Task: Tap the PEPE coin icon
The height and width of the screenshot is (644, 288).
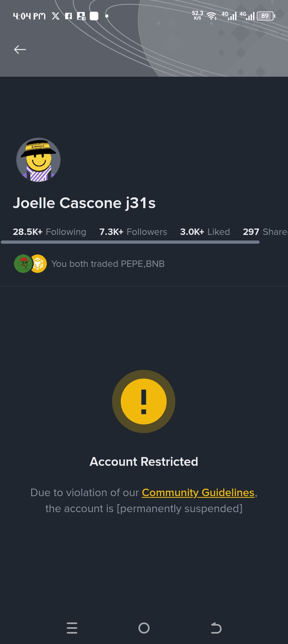Action: pos(23,264)
